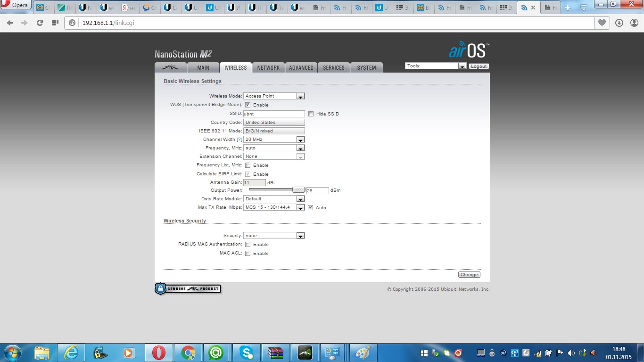Enable the MAC ACL checkbox
Screen dimensions: 644x362
[248, 254]
